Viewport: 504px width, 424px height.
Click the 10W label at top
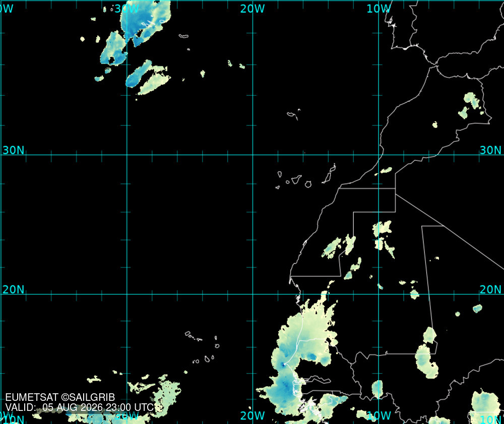[379, 9]
